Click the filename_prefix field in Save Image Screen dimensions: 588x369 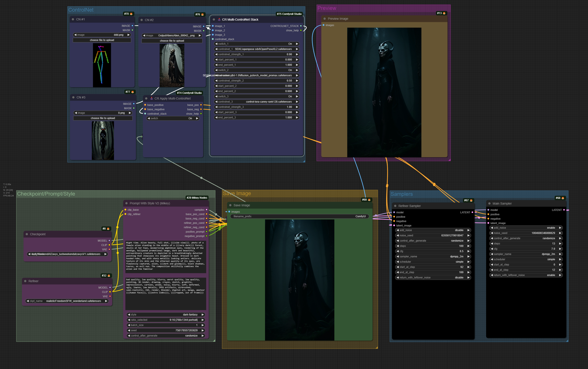click(x=299, y=216)
